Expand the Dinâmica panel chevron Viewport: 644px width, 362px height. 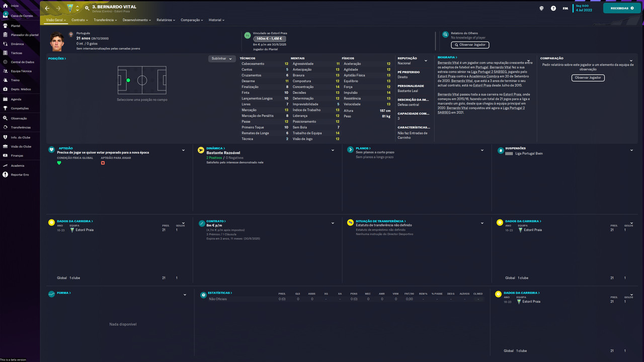[333, 150]
